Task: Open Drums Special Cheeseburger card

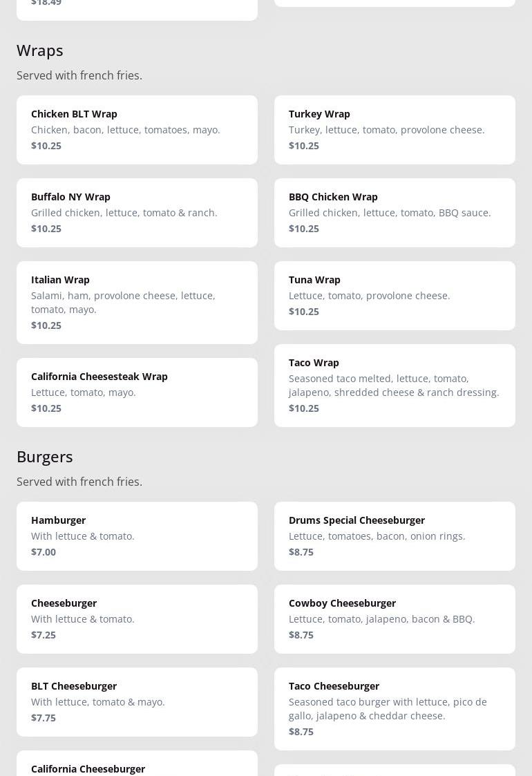Action: tap(395, 536)
